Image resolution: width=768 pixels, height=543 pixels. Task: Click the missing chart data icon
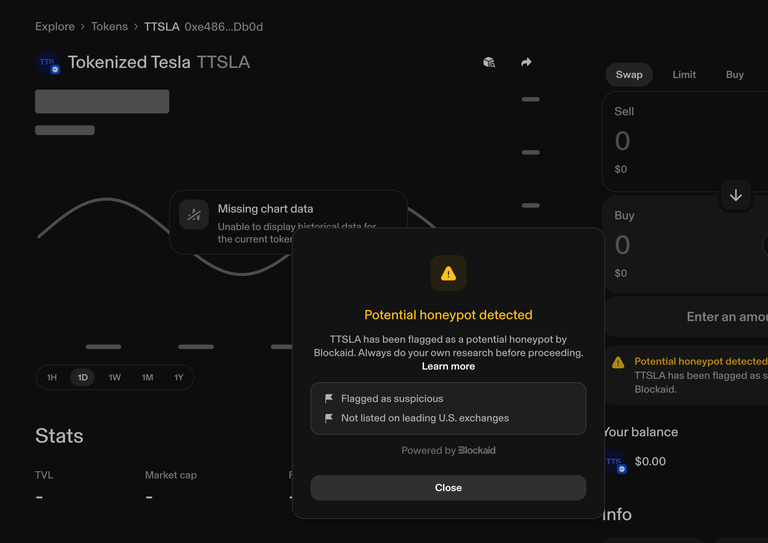coord(194,214)
